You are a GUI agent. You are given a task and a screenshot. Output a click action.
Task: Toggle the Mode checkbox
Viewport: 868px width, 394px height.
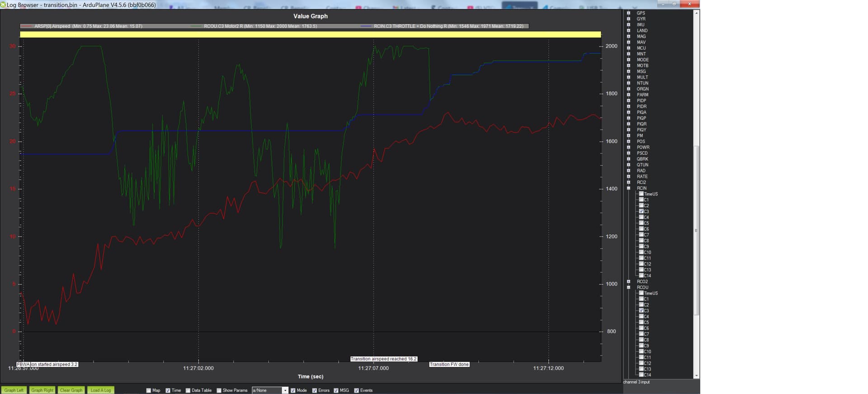point(293,390)
